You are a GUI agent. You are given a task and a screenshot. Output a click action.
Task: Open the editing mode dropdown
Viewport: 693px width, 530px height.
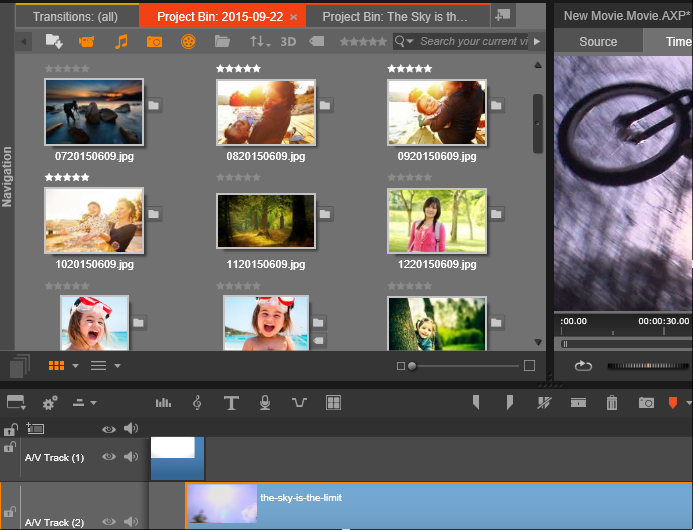coord(84,403)
